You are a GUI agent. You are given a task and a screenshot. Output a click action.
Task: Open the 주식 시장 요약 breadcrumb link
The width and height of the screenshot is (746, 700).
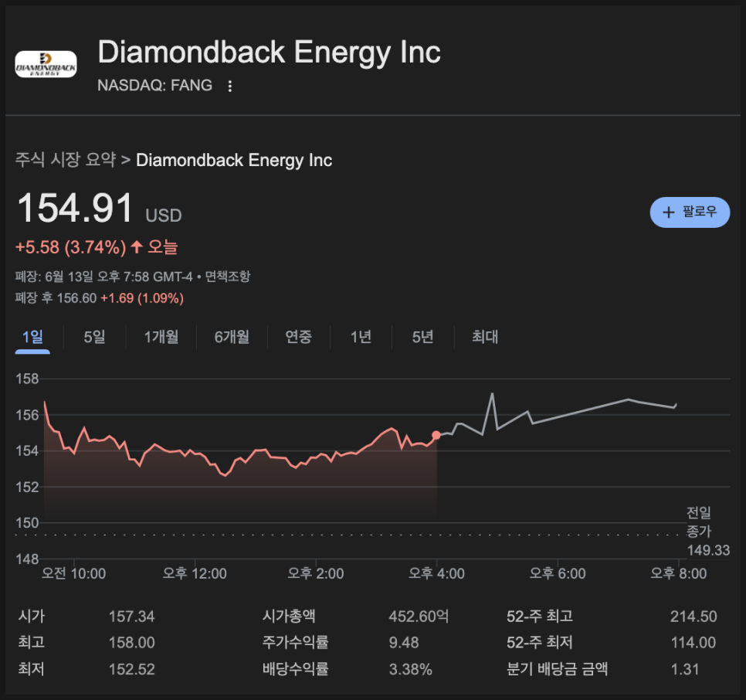point(66,160)
